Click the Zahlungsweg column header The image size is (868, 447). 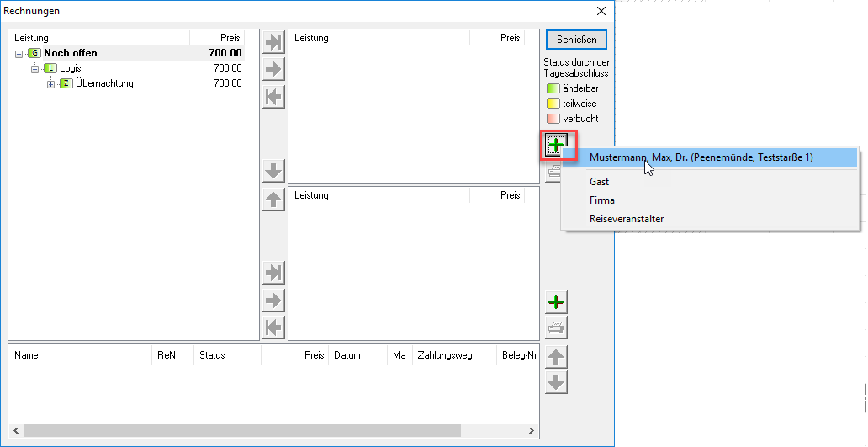click(455, 355)
